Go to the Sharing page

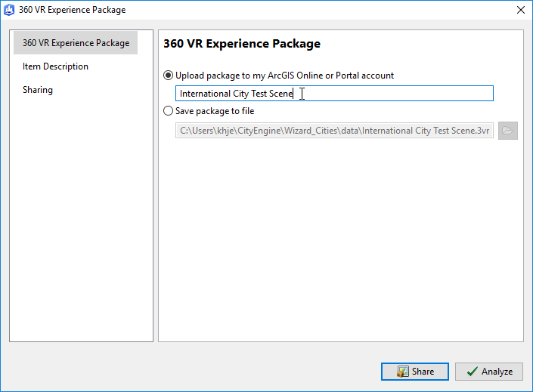coord(38,90)
